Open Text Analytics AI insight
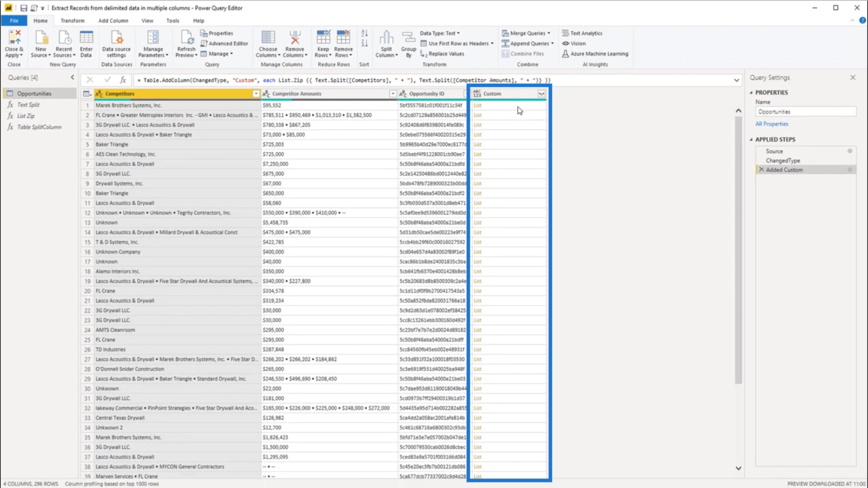This screenshot has width=868, height=488. [582, 33]
